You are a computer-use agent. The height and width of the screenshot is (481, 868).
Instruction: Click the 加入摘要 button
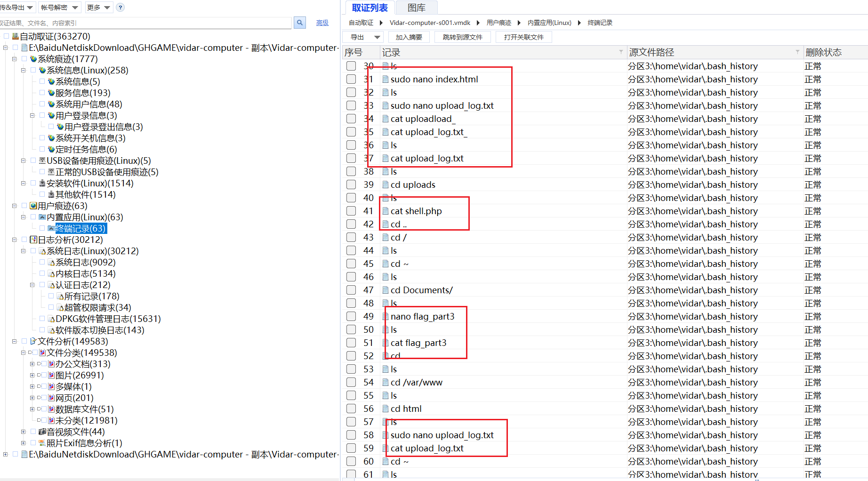(409, 37)
